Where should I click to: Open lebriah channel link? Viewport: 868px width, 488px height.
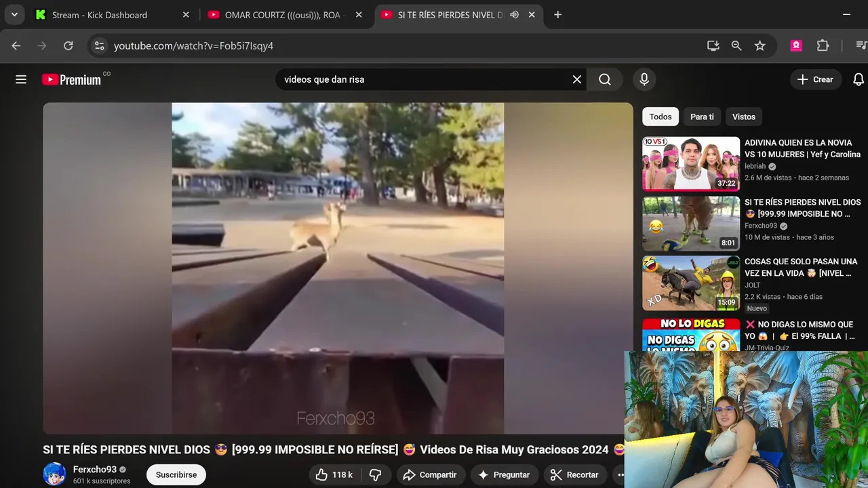tap(755, 166)
